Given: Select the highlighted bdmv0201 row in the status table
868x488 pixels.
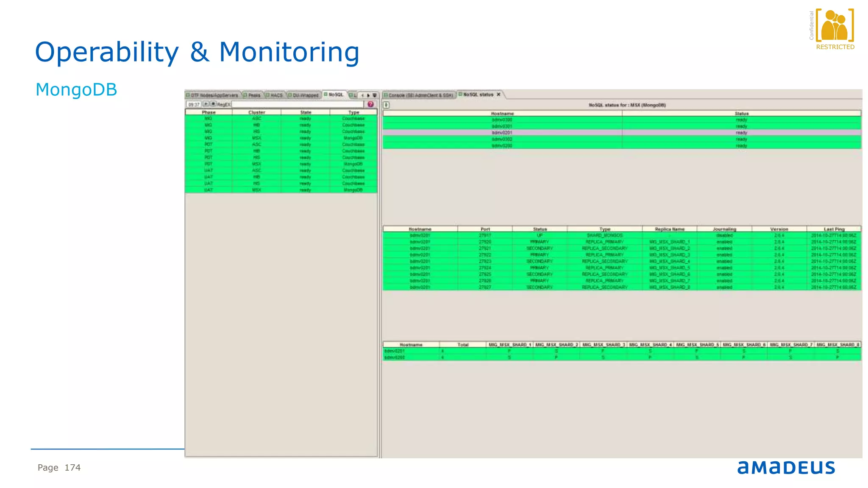Looking at the screenshot, I should point(622,133).
